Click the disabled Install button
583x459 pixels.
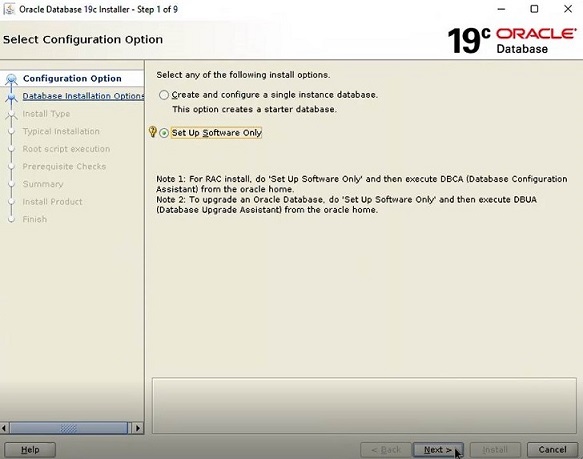coord(495,450)
